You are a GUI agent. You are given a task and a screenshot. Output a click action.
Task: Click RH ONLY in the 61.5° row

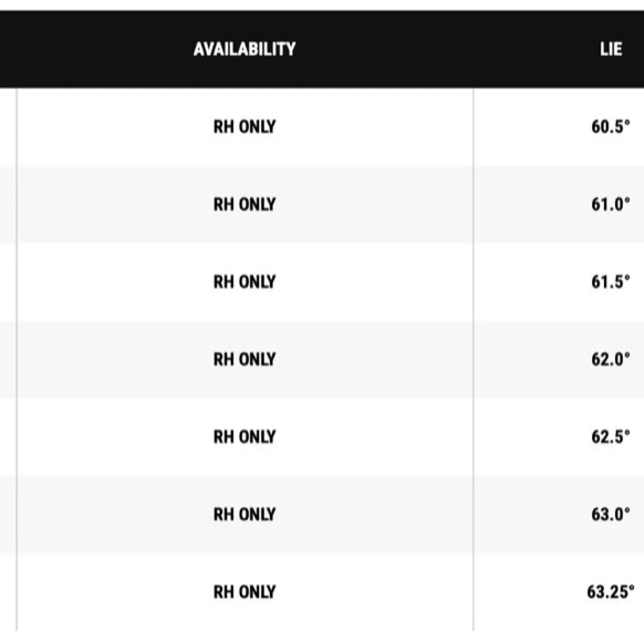[x=244, y=282]
